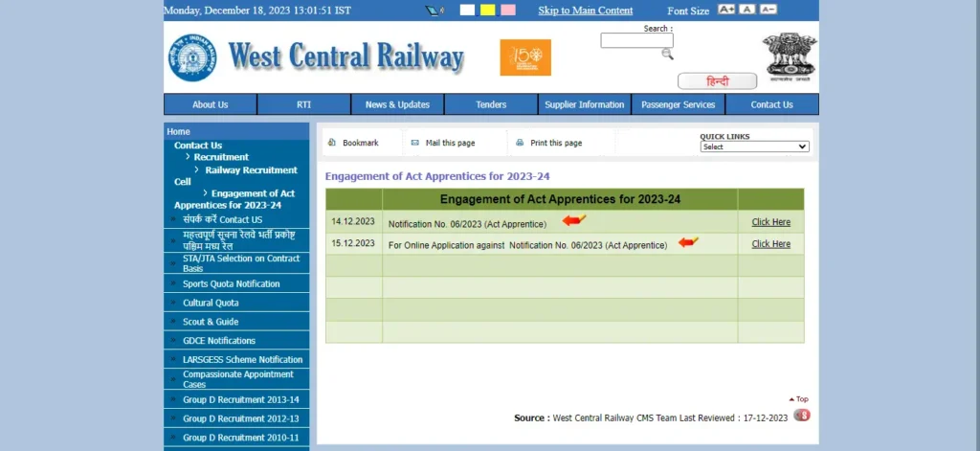Click the Bookmark icon
This screenshot has width=980, height=451.
[332, 143]
